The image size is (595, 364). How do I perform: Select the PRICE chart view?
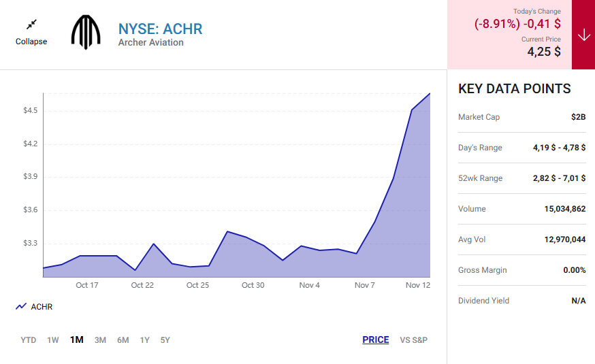click(376, 340)
